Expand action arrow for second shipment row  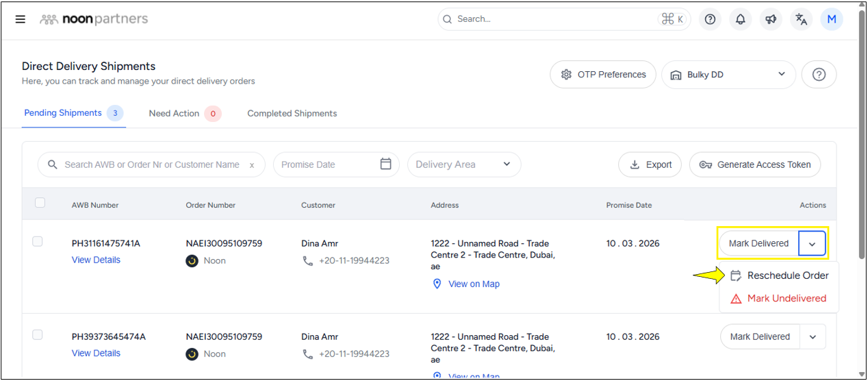813,336
